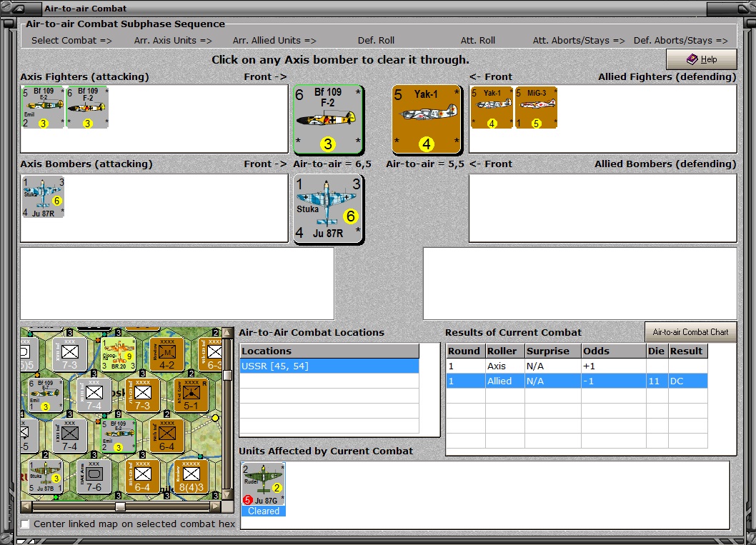Image resolution: width=756 pixels, height=545 pixels.
Task: Click the Att. Roll subphase label
Action: [478, 41]
